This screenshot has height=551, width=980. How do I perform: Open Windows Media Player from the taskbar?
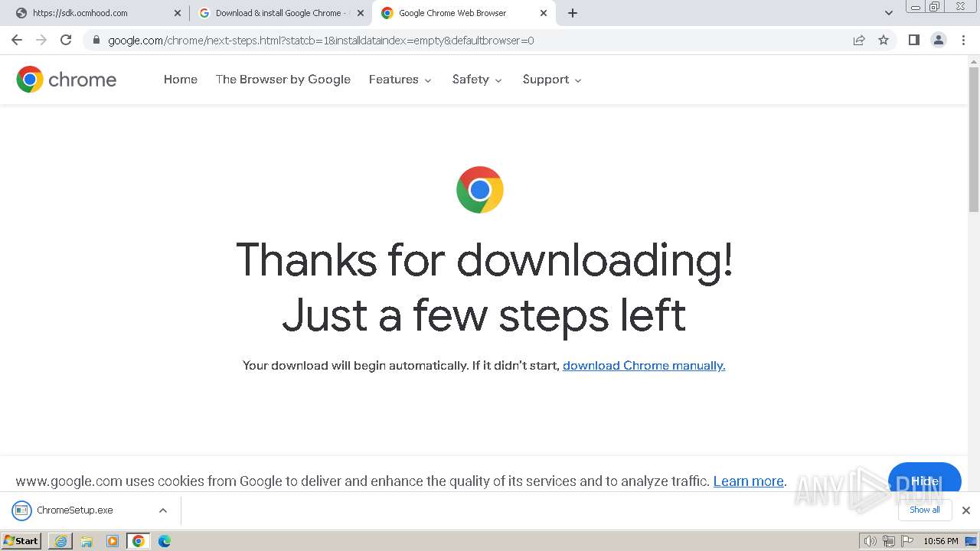(x=113, y=541)
